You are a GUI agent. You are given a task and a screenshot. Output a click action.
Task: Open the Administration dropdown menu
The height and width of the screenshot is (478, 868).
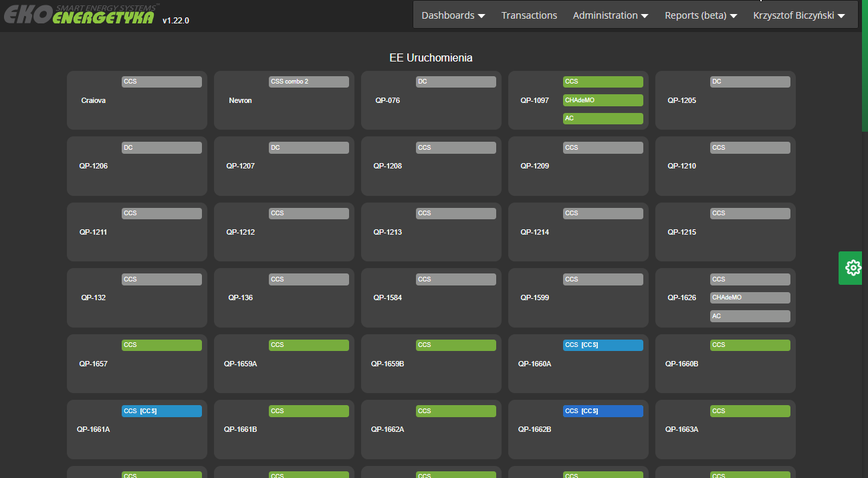[x=610, y=15]
